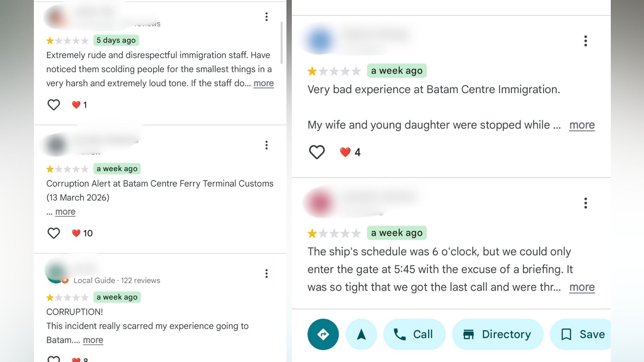The image size is (644, 362).
Task: Expand the Corruption Alert review with more
Action: tap(65, 212)
